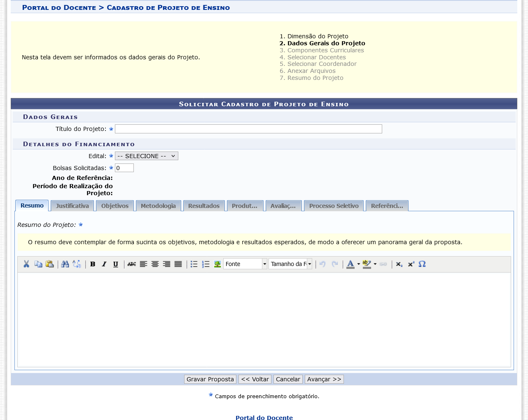Viewport: 528px width, 420px height.
Task: Open the Fonte font family dropdown
Action: click(245, 264)
